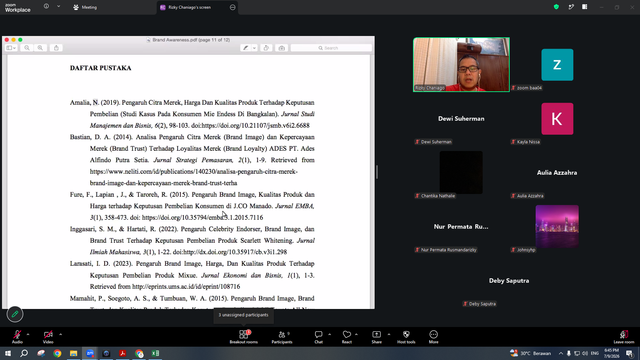Click markup pen icon in PDF toolbar

[x=245, y=48]
